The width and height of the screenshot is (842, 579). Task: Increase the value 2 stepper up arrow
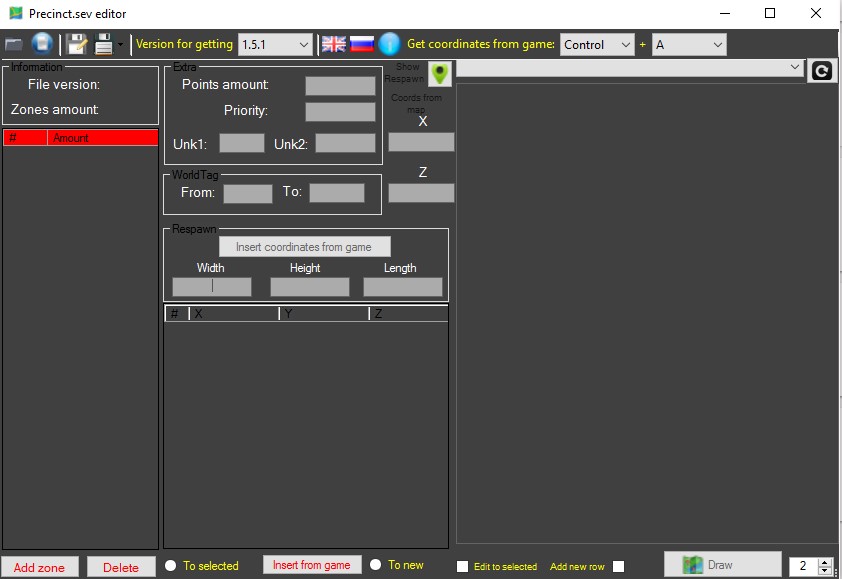tap(825, 562)
